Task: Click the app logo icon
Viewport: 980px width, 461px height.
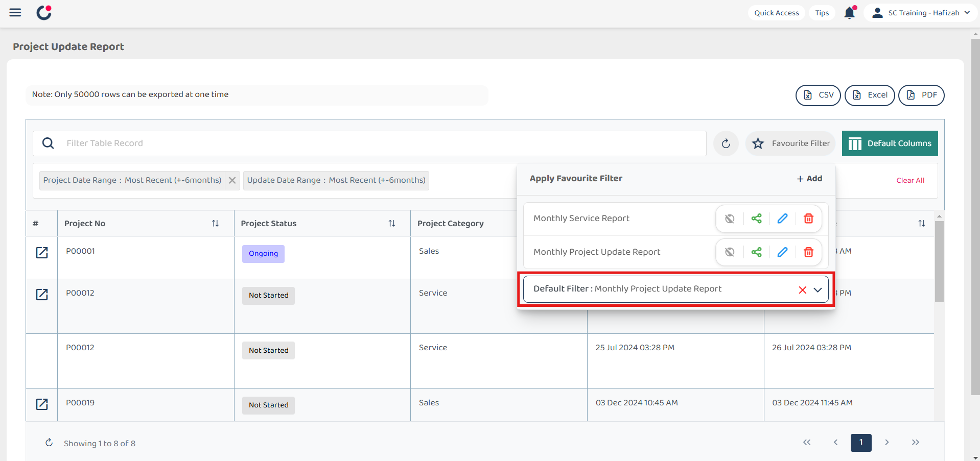Action: pyautogui.click(x=44, y=12)
